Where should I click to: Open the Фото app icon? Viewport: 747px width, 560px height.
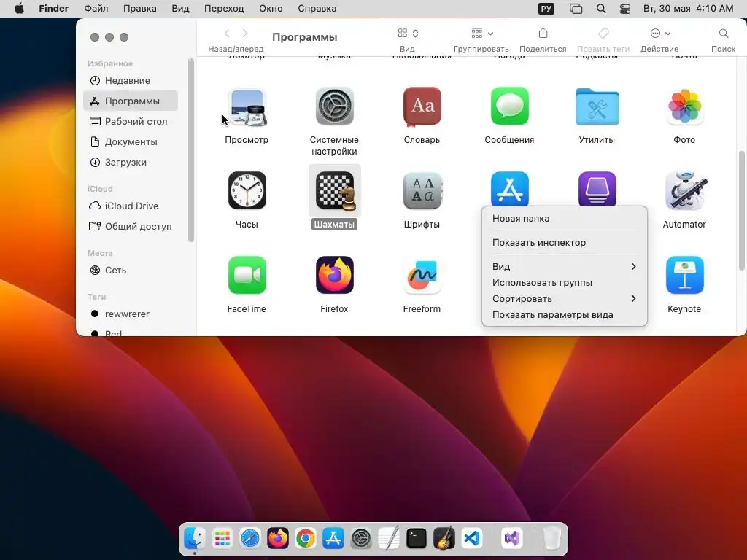click(x=684, y=106)
